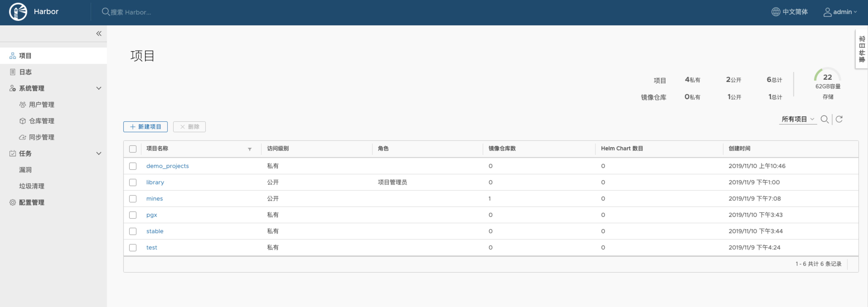The height and width of the screenshot is (307, 868).
Task: Click the 创建时间 column header
Action: (x=739, y=149)
